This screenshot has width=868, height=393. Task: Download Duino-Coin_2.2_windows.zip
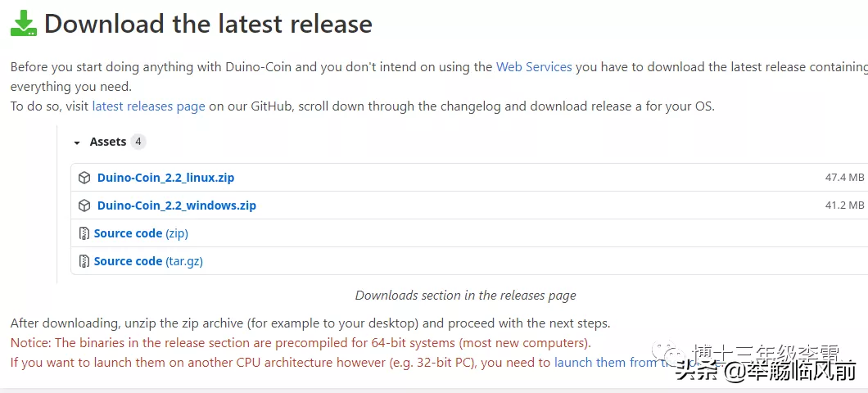(x=177, y=206)
